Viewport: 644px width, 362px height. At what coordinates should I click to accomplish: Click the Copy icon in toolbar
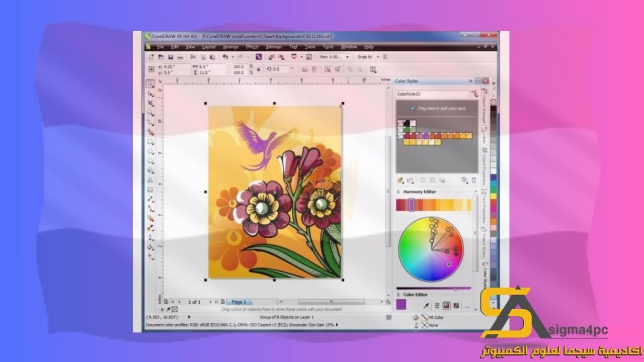click(x=203, y=57)
